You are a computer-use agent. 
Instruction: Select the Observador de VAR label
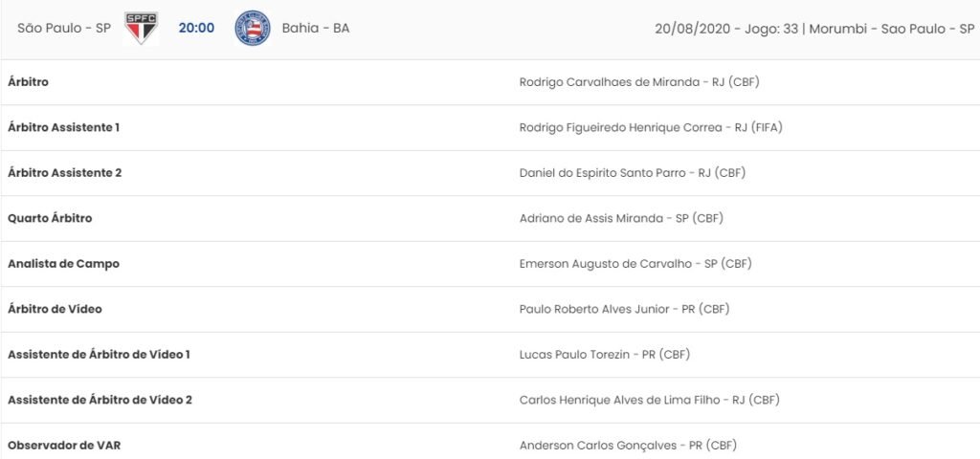pyautogui.click(x=64, y=446)
